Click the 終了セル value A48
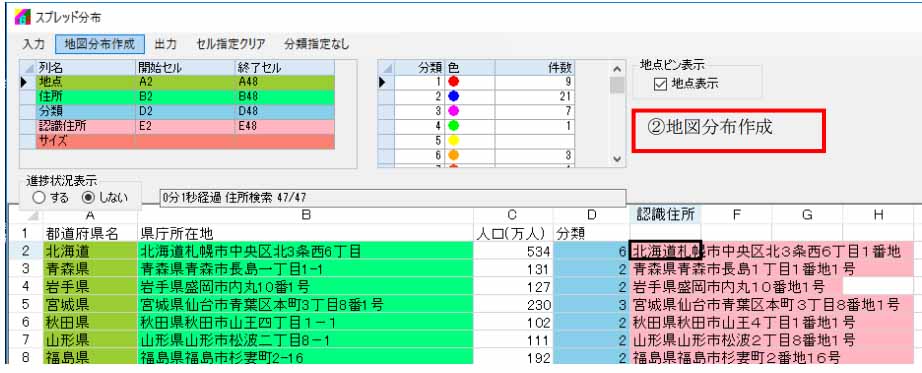The height and width of the screenshot is (373, 922). coord(285,82)
